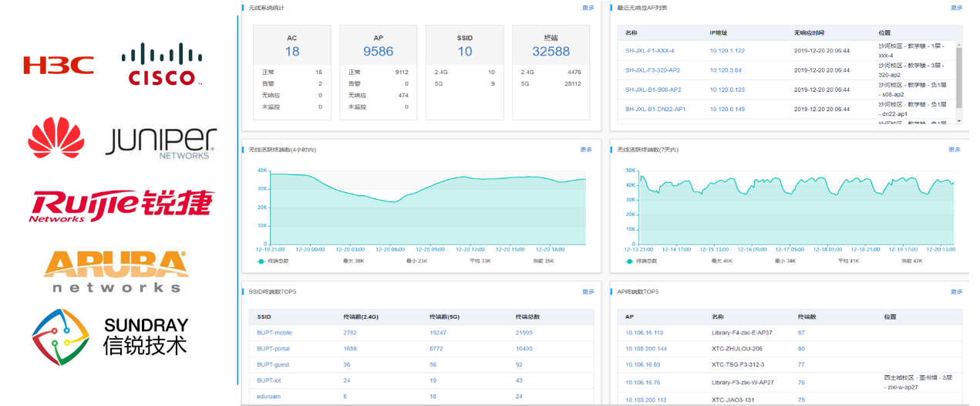Open SSID BUPT-portal
Viewport: 980px width, 406px height.
click(x=274, y=348)
